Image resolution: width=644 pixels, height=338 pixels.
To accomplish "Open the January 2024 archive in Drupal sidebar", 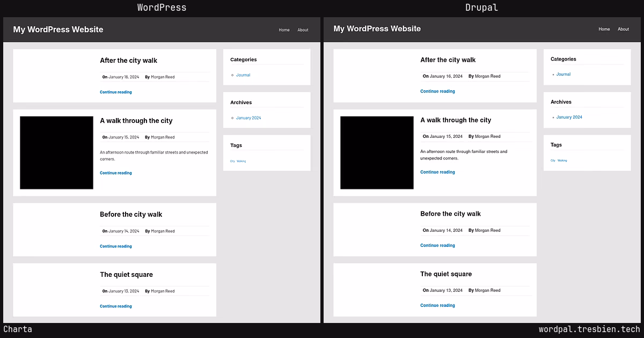I will pos(569,117).
